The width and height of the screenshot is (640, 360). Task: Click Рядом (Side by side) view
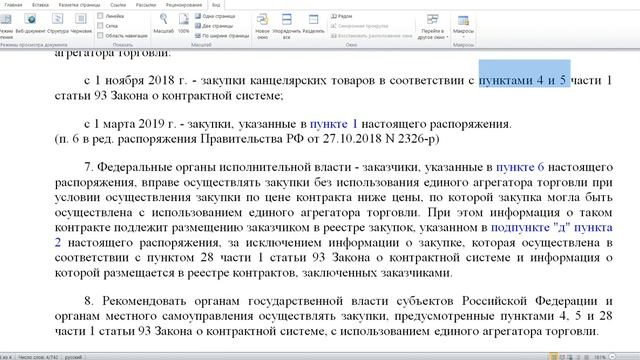pos(342,16)
